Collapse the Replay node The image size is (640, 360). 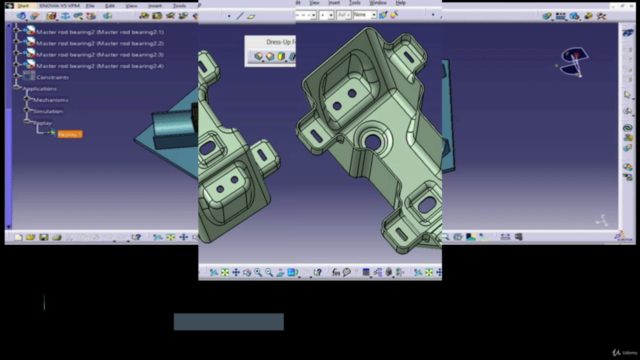pos(27,121)
